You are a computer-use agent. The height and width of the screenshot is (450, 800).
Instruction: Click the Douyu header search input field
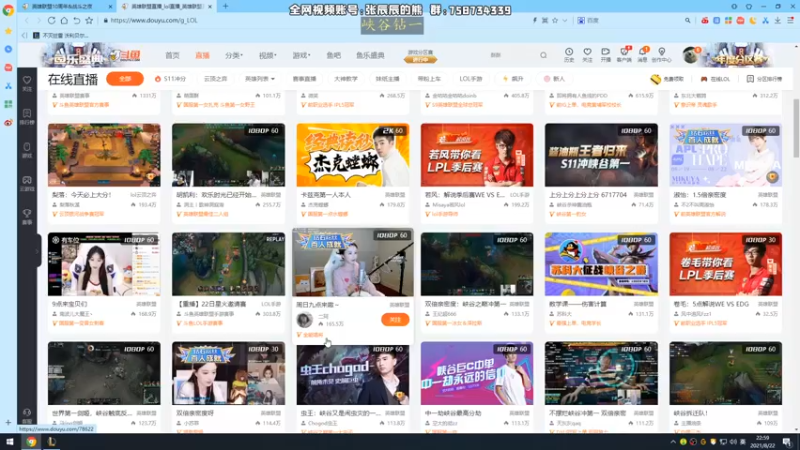(x=510, y=55)
